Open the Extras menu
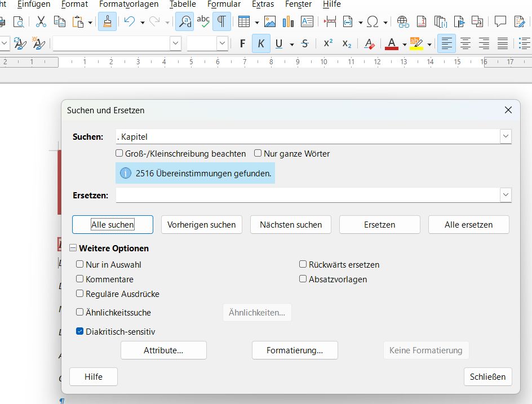Screen dimensions: 532x404 point(263,5)
